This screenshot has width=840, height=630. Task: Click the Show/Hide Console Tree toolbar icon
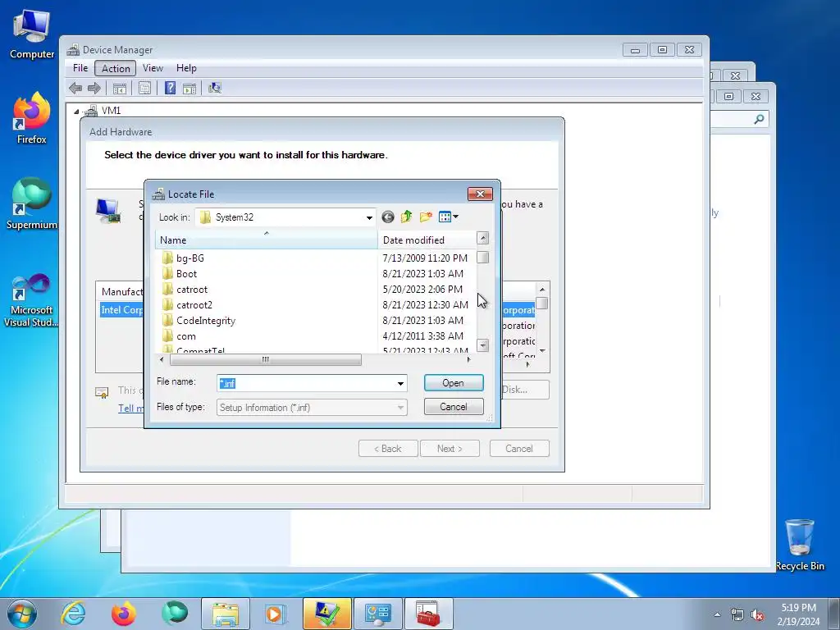click(120, 88)
